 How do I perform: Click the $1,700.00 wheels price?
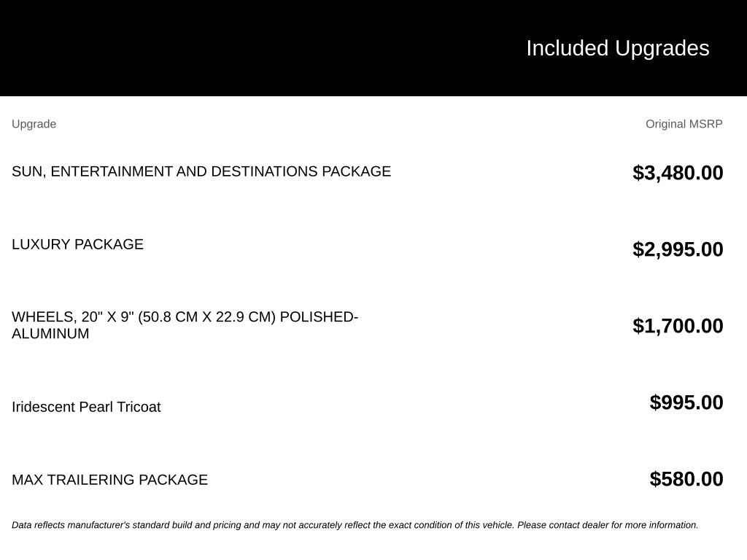click(x=678, y=326)
